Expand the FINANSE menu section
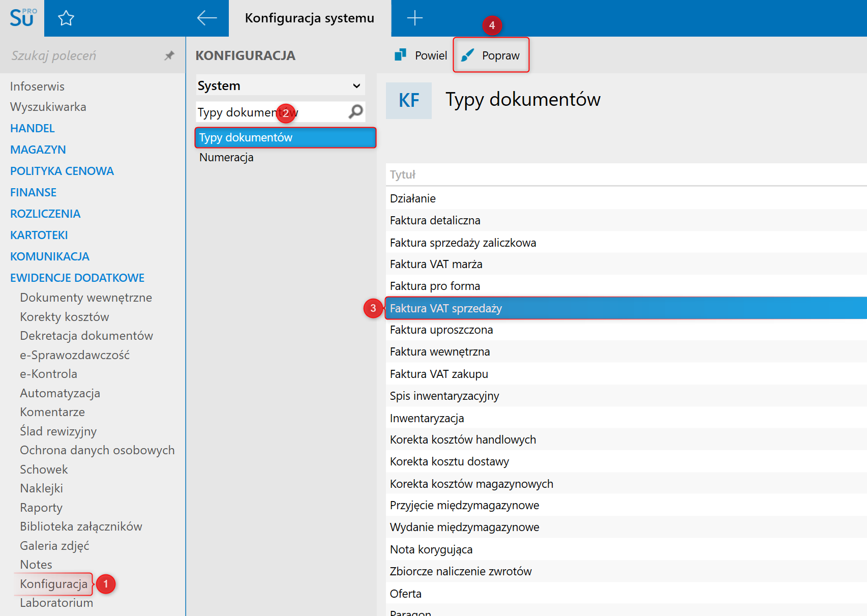This screenshot has height=616, width=867. pos(34,192)
